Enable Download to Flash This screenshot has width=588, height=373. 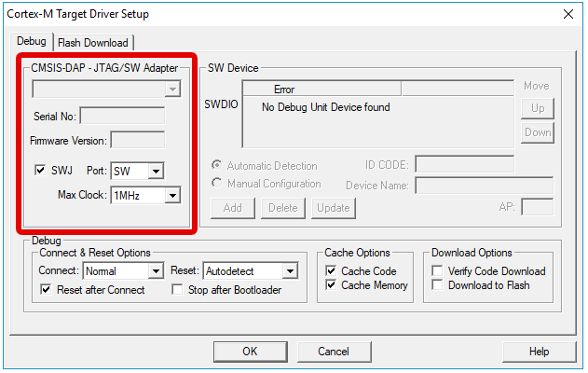click(439, 285)
